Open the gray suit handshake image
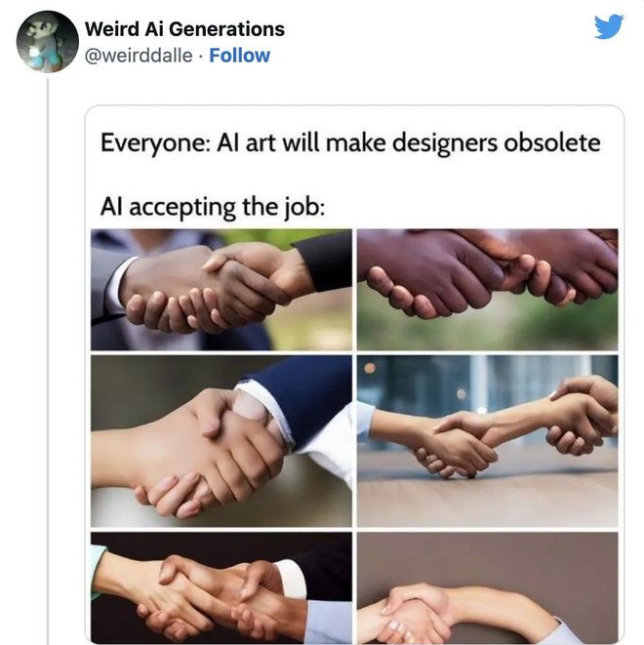Image resolution: width=644 pixels, height=645 pixels. coord(221,290)
